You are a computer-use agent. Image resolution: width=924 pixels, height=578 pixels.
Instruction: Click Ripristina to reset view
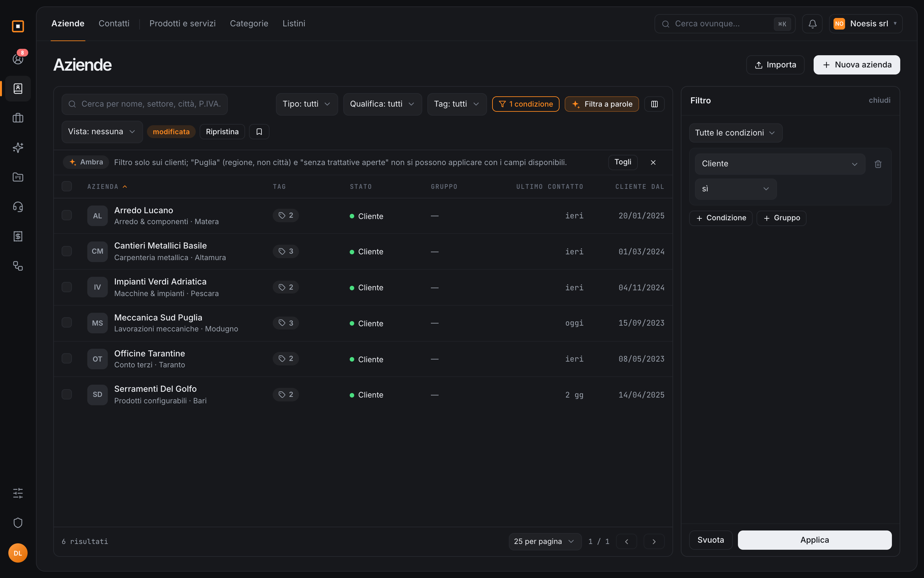[222, 132]
